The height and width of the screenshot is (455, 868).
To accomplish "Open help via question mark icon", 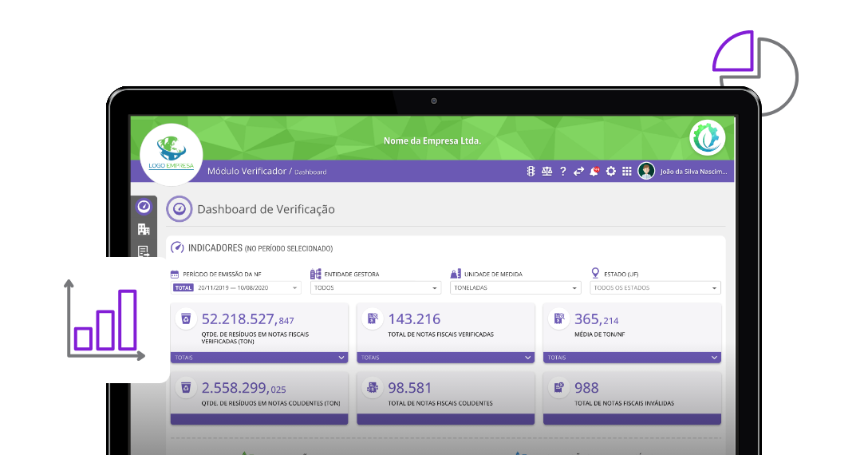I will click(x=562, y=172).
